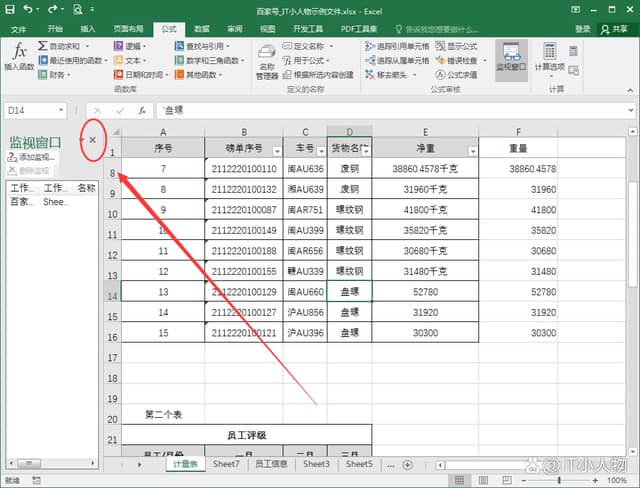
Task: Open the Name Manager (名称管理器)
Action: coord(267,61)
